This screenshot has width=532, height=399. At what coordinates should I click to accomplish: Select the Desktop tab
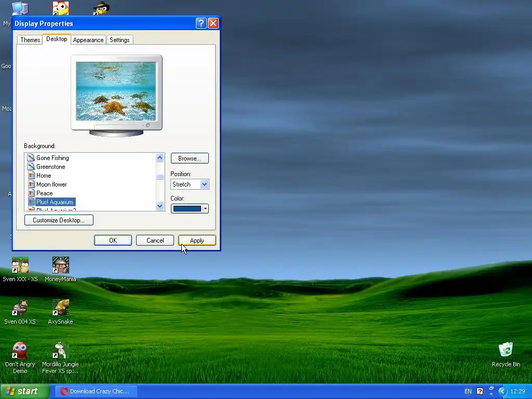point(57,39)
